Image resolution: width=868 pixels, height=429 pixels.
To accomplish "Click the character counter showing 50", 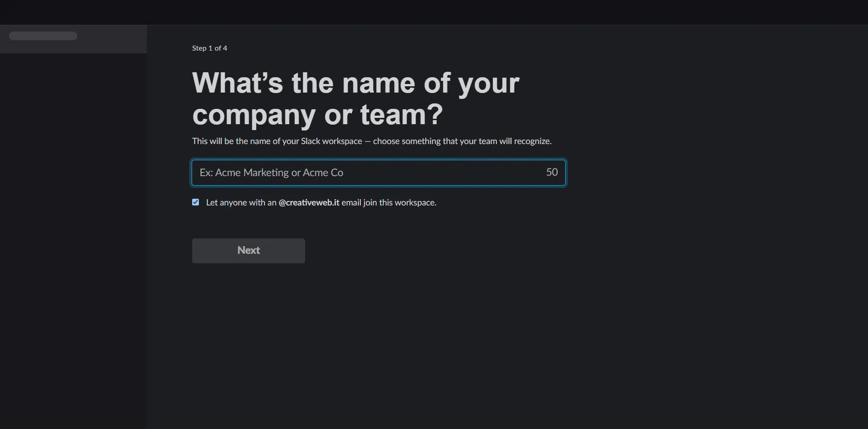I will [x=552, y=172].
